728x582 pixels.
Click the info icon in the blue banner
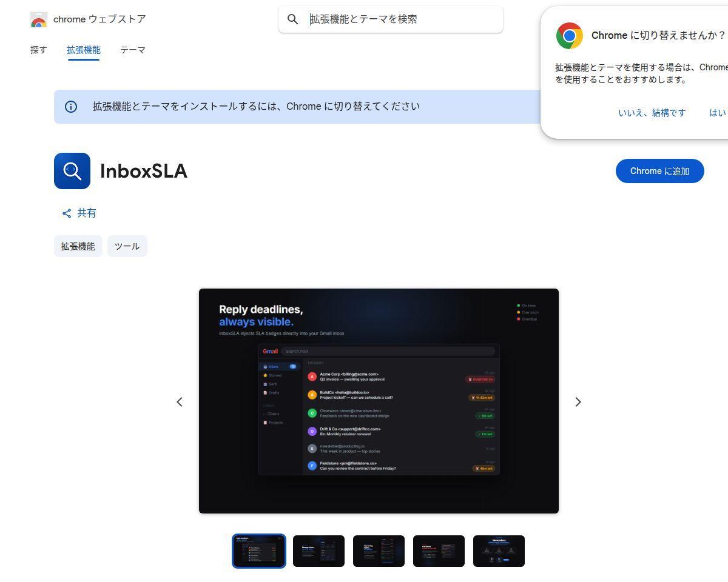click(71, 107)
